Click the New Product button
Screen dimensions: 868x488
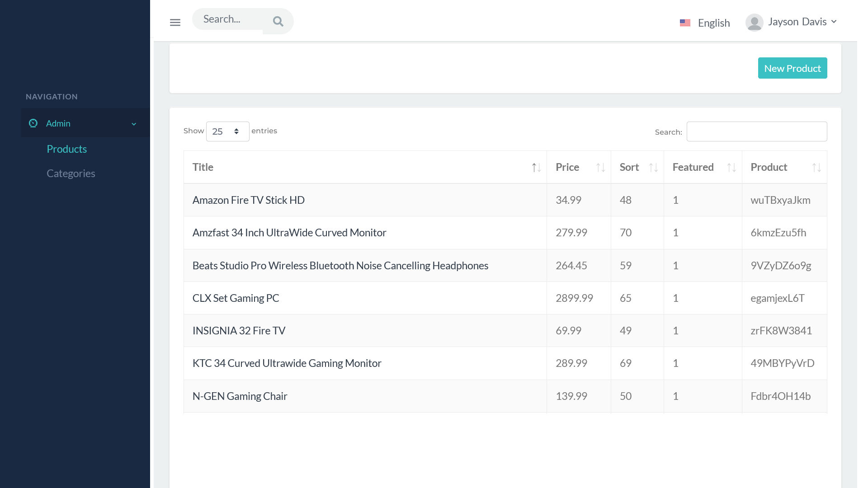click(x=792, y=68)
